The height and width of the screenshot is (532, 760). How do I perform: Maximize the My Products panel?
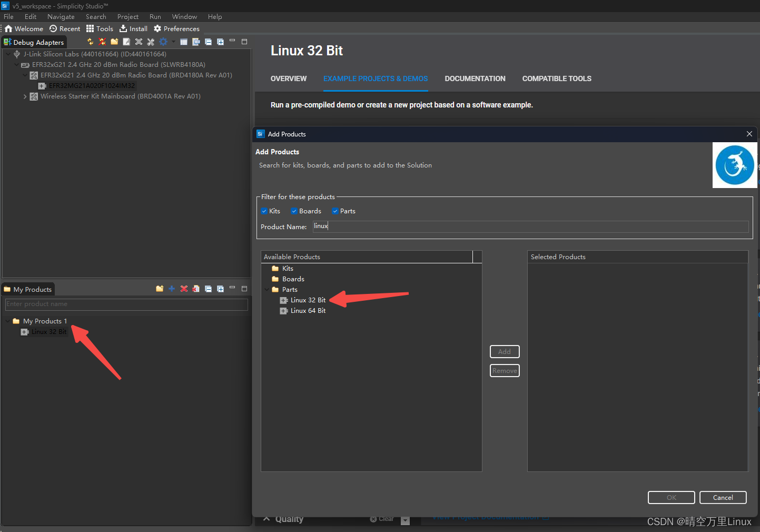pyautogui.click(x=244, y=288)
